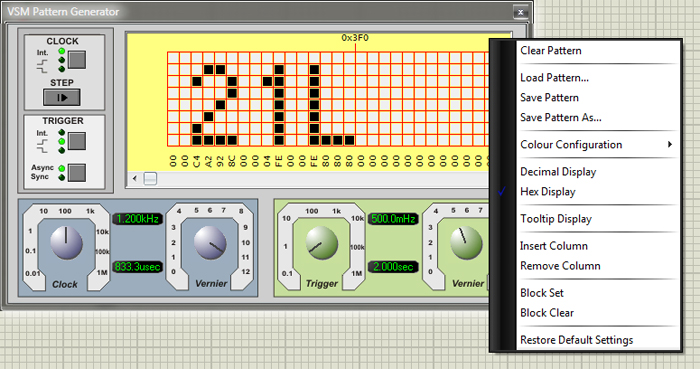Choose Insert Column from menu
700x369 pixels.
pos(554,246)
